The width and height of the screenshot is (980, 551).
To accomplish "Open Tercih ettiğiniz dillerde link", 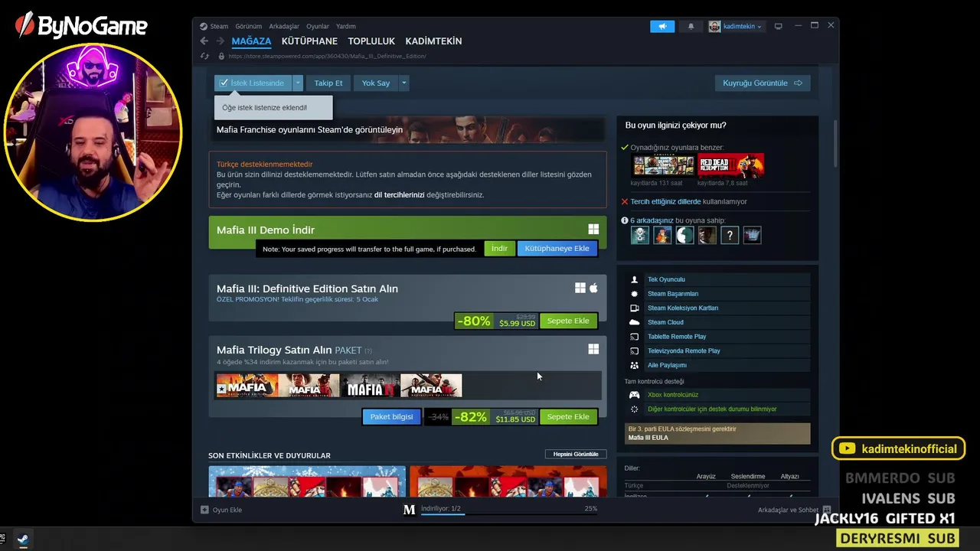I will 665,202.
